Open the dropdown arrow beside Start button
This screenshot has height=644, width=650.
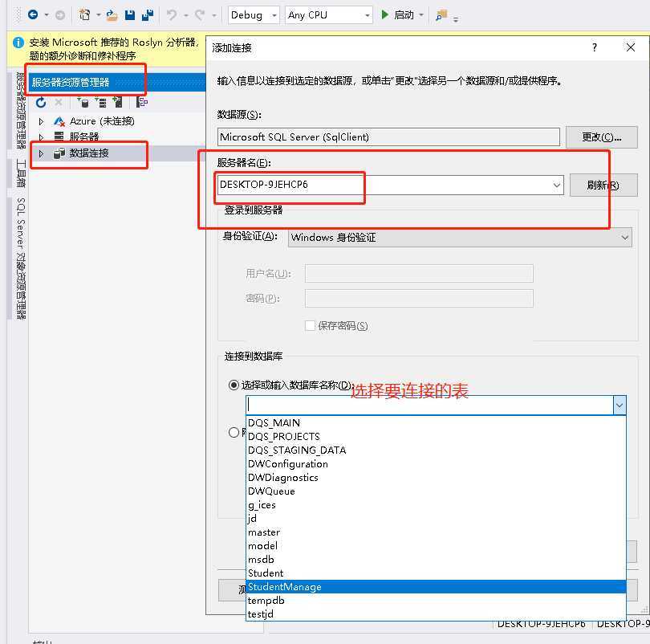coord(421,15)
